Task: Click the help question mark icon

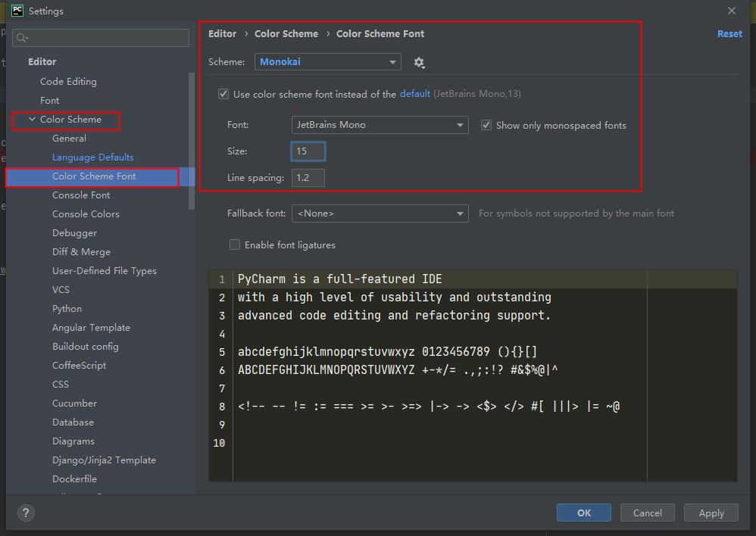Action: click(25, 513)
